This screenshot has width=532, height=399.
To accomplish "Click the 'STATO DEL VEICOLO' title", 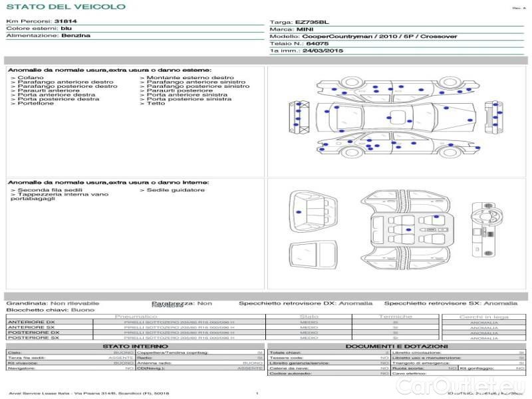I will click(x=65, y=7).
